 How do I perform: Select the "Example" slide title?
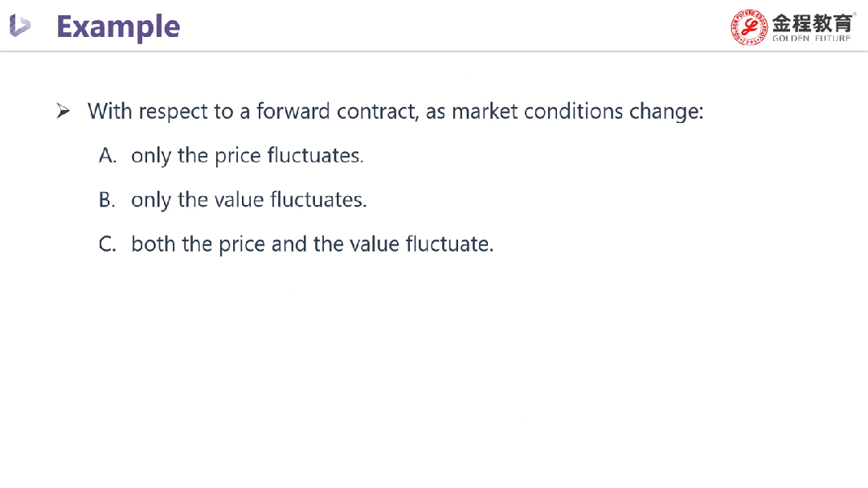pos(118,27)
